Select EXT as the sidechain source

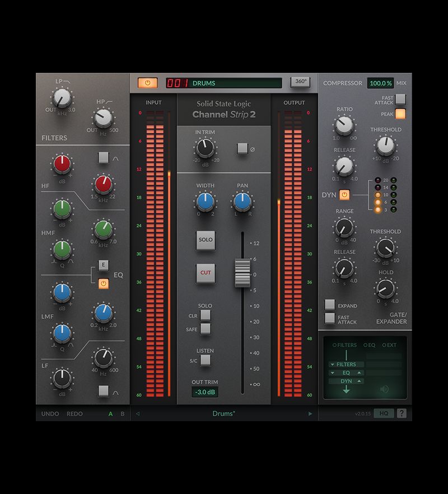(x=384, y=345)
